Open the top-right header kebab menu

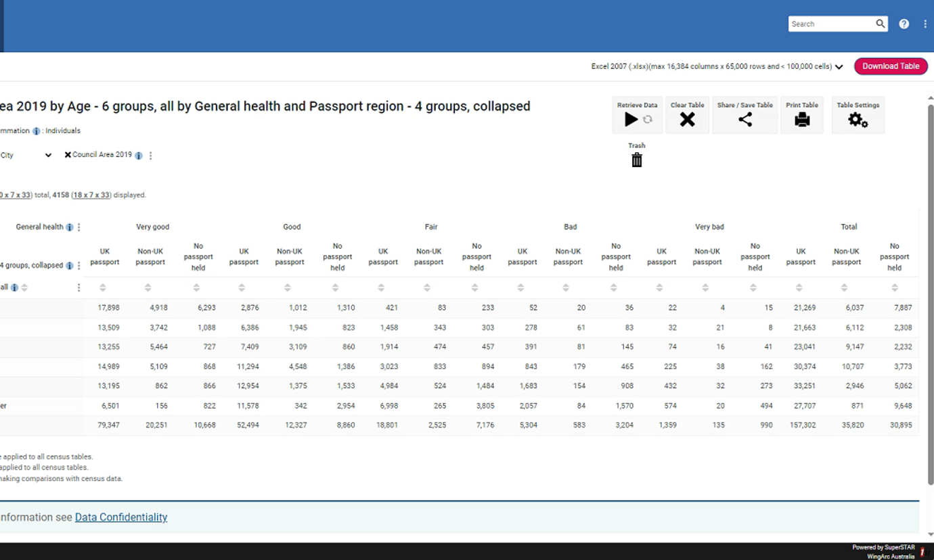925,24
